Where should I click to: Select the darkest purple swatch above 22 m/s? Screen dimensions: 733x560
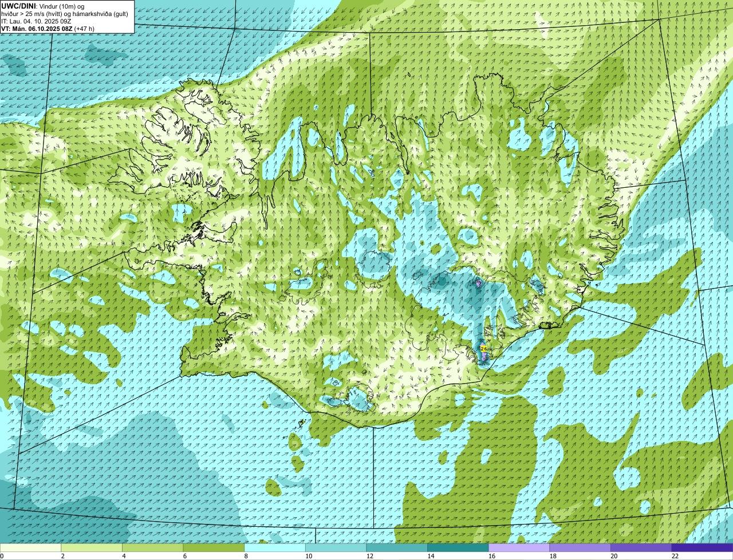(x=703, y=547)
